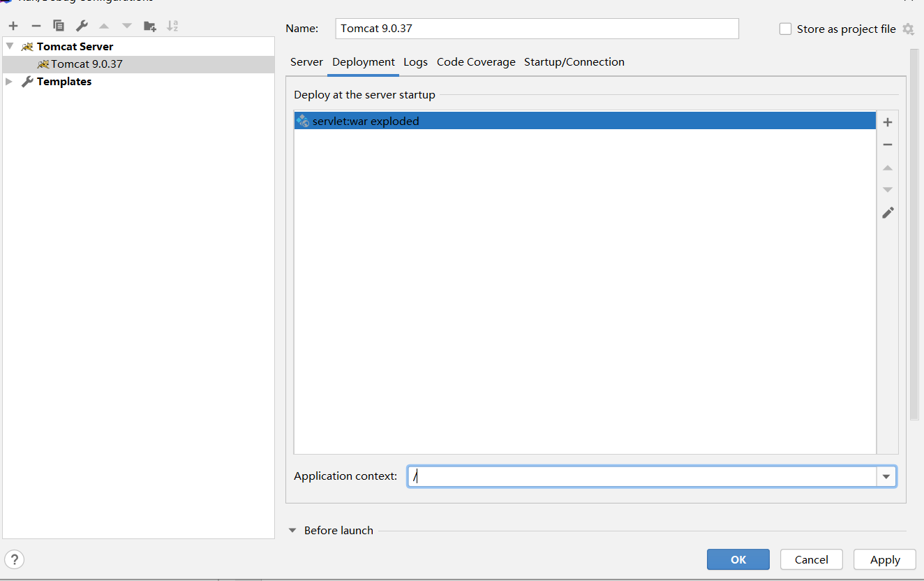The width and height of the screenshot is (924, 581).
Task: Open Store as project file gear settings
Action: tap(908, 29)
